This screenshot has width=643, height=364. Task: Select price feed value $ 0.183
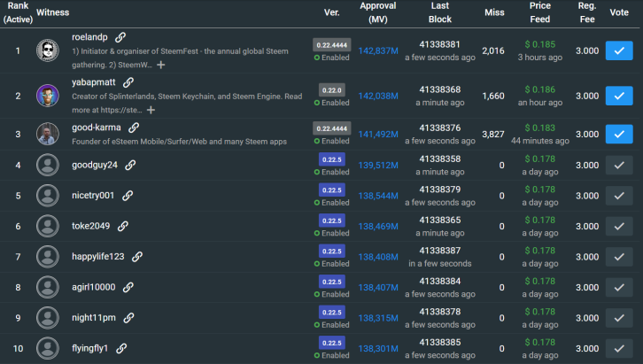[x=540, y=128]
